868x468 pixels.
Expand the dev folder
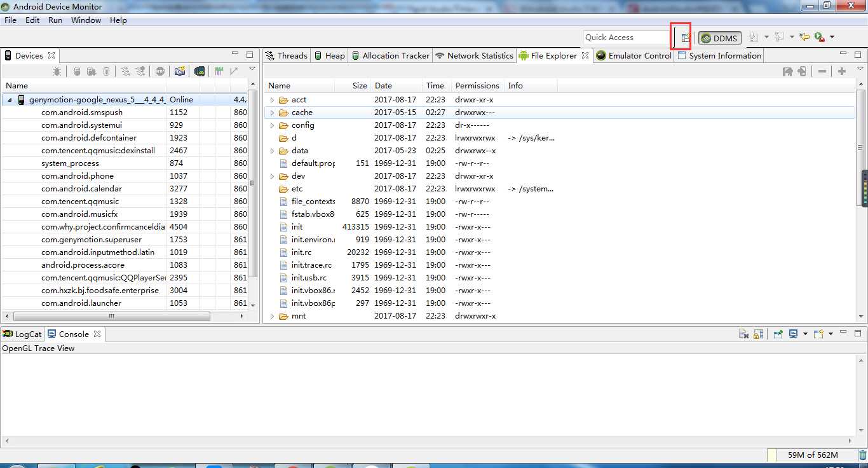click(x=272, y=176)
